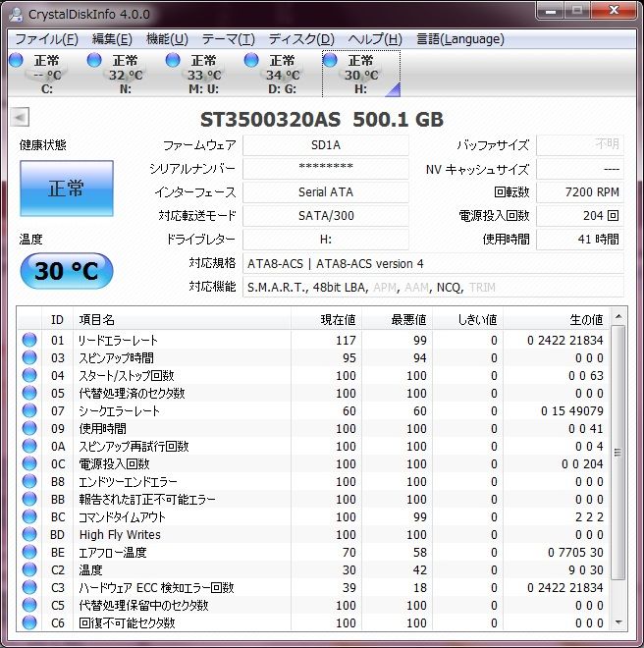Click the 41 時間 usage hours field

[580, 240]
